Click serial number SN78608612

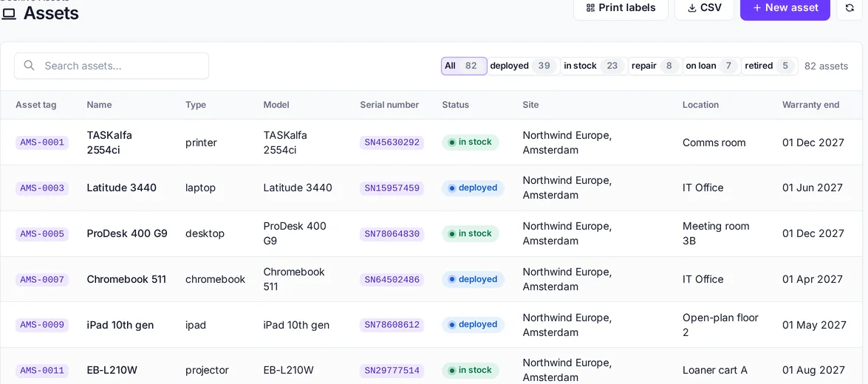[x=392, y=325]
